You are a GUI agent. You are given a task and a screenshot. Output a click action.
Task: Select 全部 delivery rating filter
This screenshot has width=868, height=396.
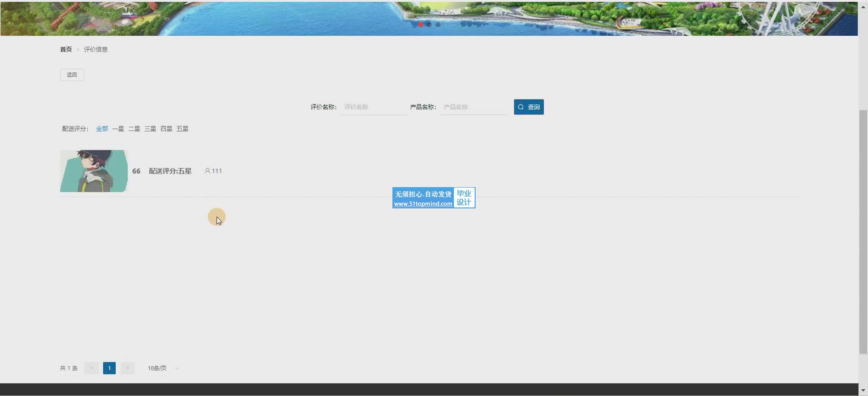point(102,129)
